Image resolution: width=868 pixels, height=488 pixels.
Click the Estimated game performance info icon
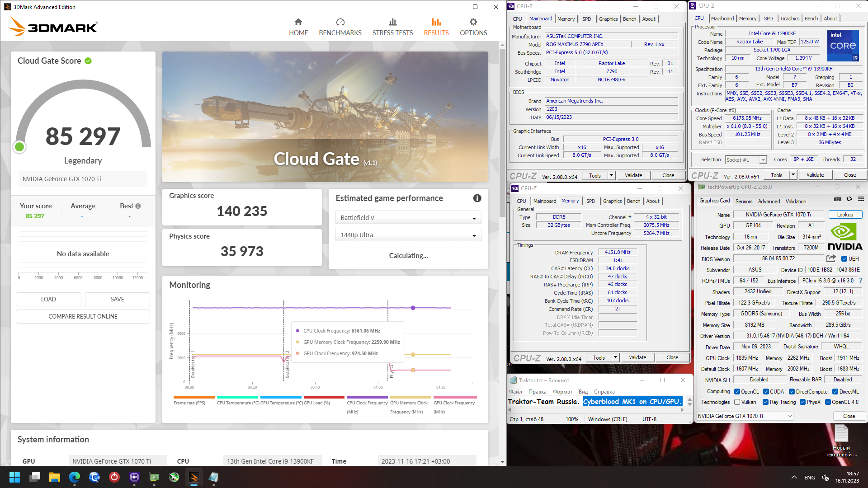(x=477, y=198)
